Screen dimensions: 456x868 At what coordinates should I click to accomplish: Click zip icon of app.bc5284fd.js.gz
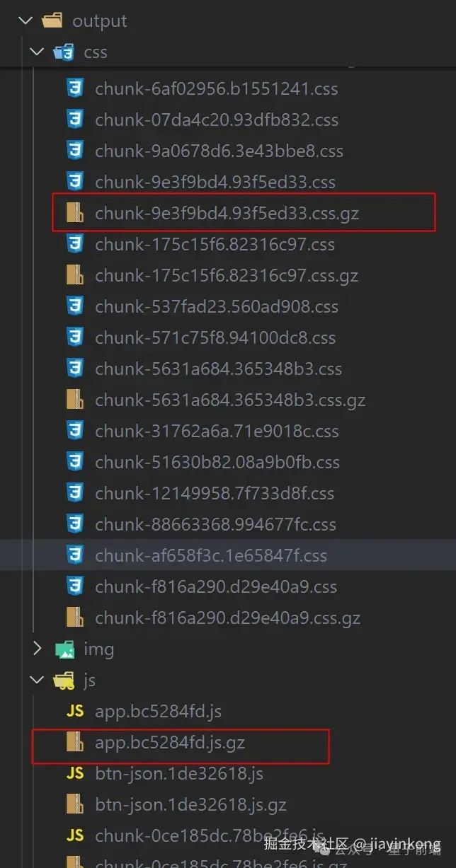75,742
